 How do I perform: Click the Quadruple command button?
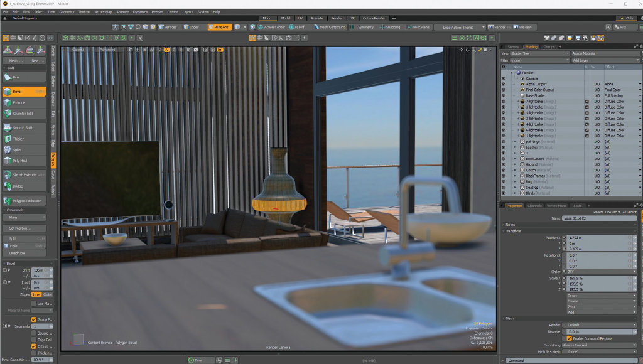24,253
